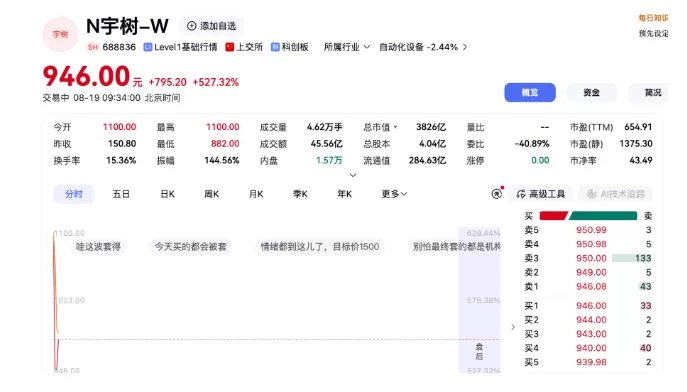687x392 pixels.
Task: Click the 卖1 price 946.08
Action: 591,286
